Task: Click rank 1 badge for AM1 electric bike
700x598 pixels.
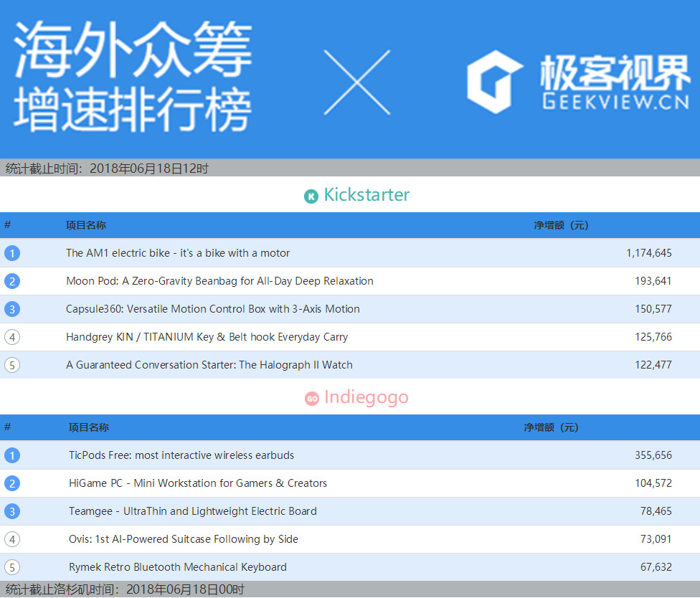Action: click(x=12, y=254)
